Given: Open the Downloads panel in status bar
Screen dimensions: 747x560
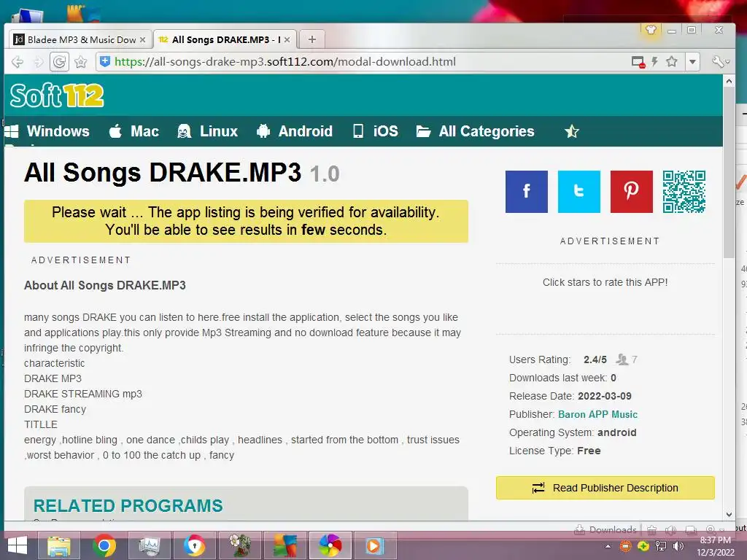Looking at the screenshot, I should (x=605, y=529).
